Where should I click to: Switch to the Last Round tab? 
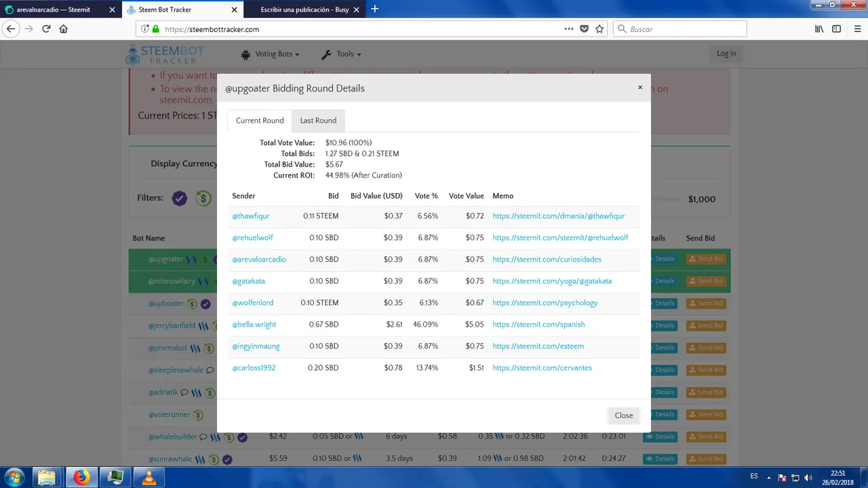318,121
